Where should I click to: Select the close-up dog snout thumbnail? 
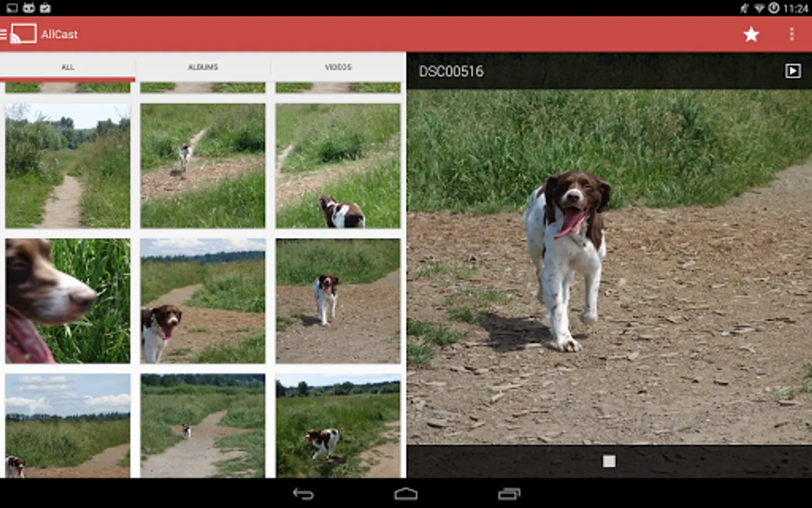(68, 301)
